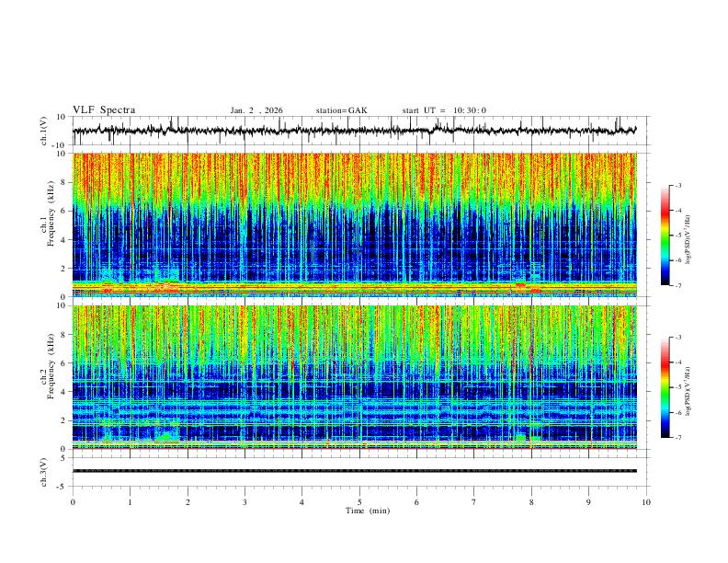Click the "station=GAK" header label
The width and height of the screenshot is (728, 563).
tap(341, 110)
